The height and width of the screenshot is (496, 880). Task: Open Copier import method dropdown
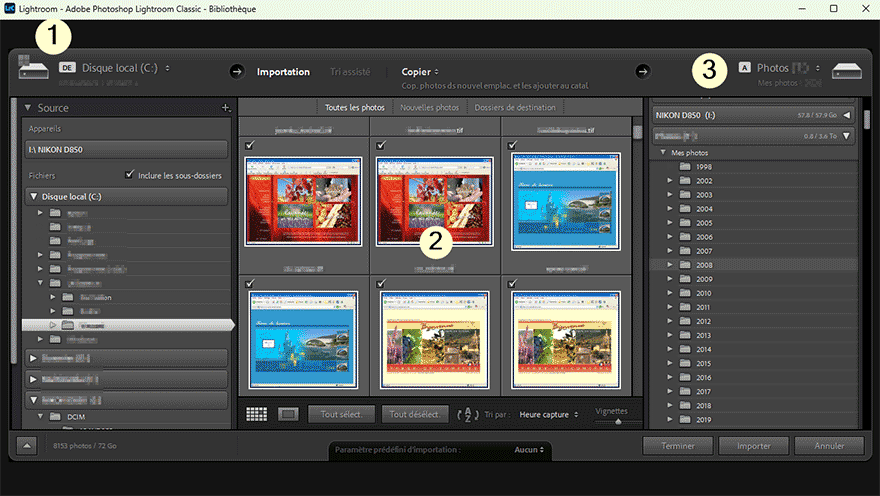click(x=420, y=72)
